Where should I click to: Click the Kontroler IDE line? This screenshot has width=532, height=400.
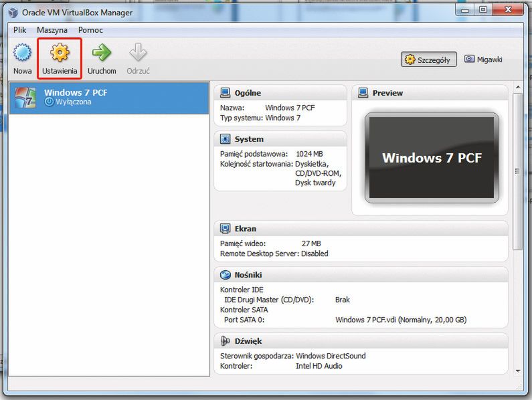(242, 290)
